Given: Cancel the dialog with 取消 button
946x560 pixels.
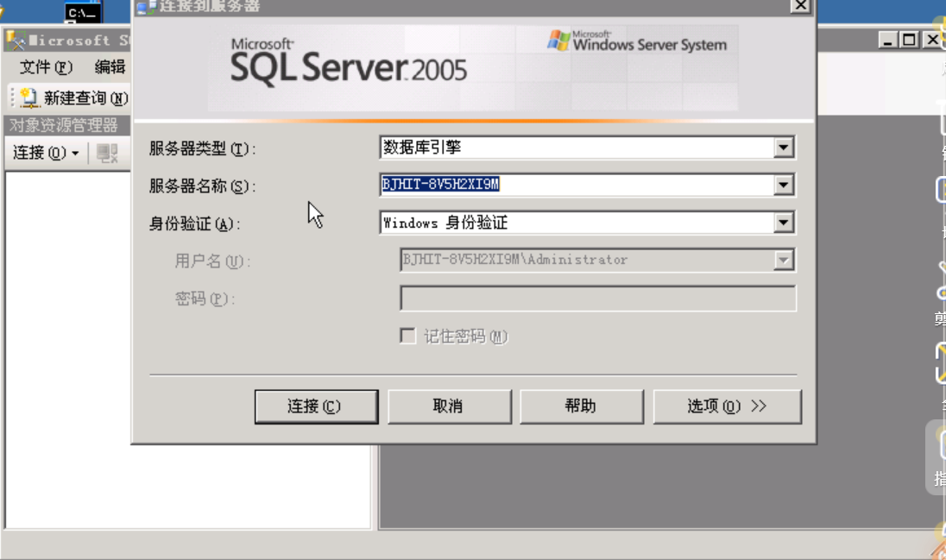Looking at the screenshot, I should click(449, 406).
